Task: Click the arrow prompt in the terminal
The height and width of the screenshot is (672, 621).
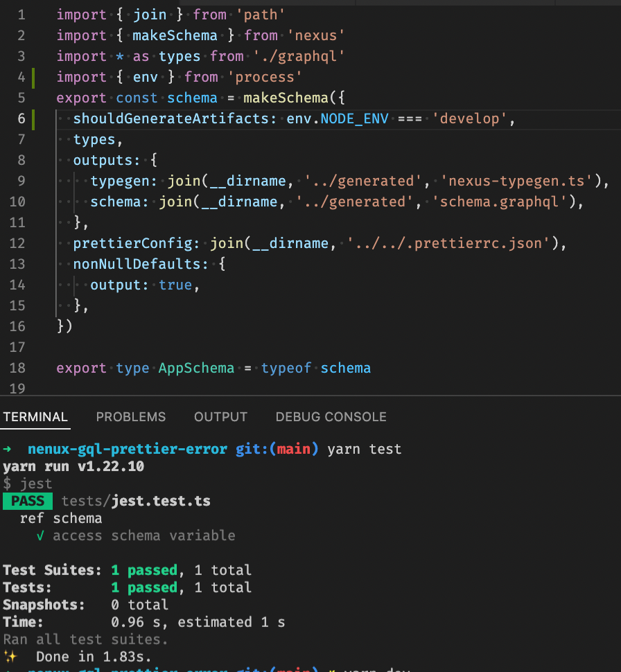Action: [7, 449]
